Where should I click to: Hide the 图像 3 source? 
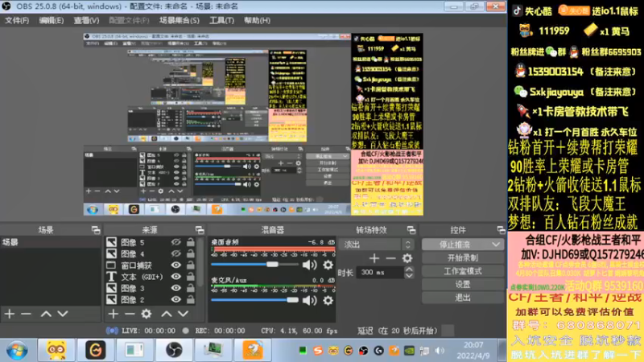tap(175, 288)
